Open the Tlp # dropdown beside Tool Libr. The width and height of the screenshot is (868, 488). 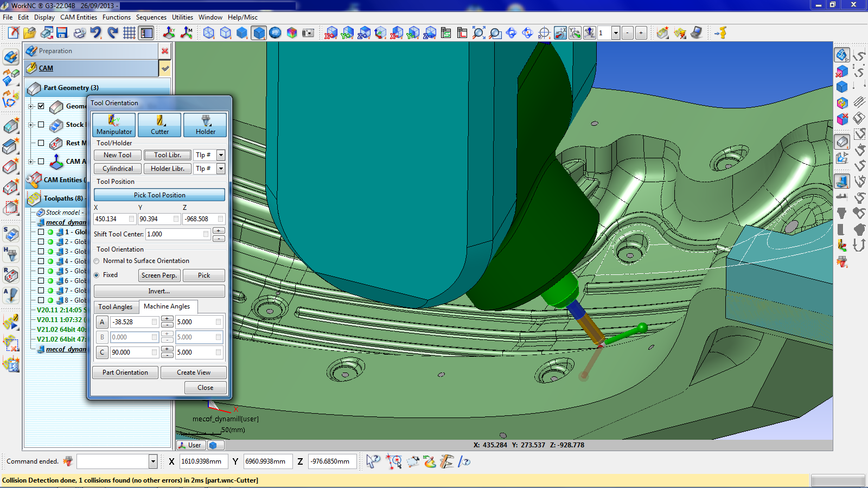click(221, 155)
